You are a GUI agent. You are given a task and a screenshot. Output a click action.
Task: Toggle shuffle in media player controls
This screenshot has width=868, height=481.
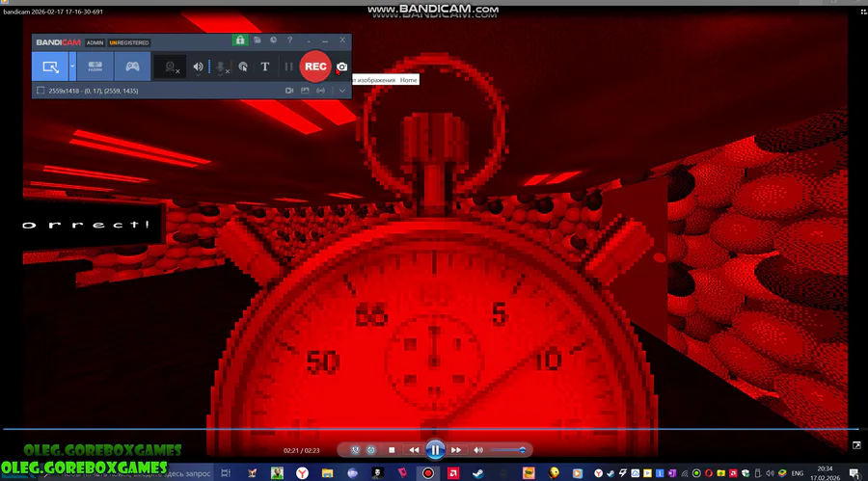(x=355, y=450)
